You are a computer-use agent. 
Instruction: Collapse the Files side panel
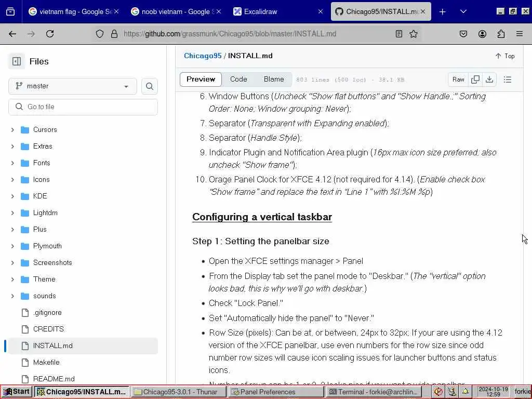[x=17, y=61]
